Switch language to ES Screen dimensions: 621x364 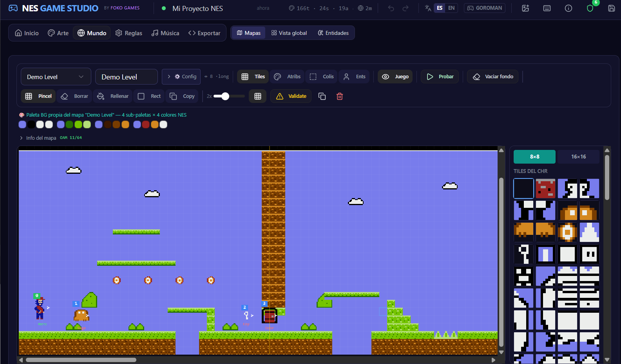pos(440,8)
